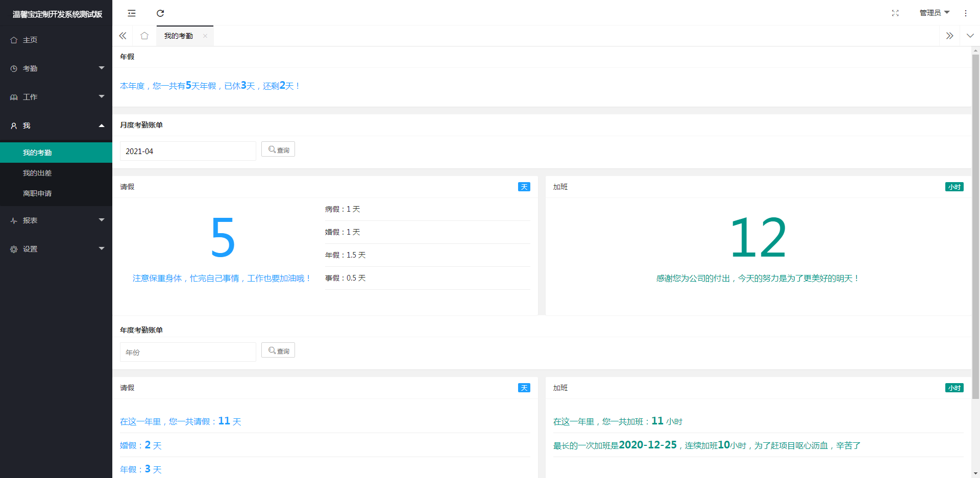Enter fullscreen via the expand icon
The width and height of the screenshot is (980, 478).
(895, 13)
